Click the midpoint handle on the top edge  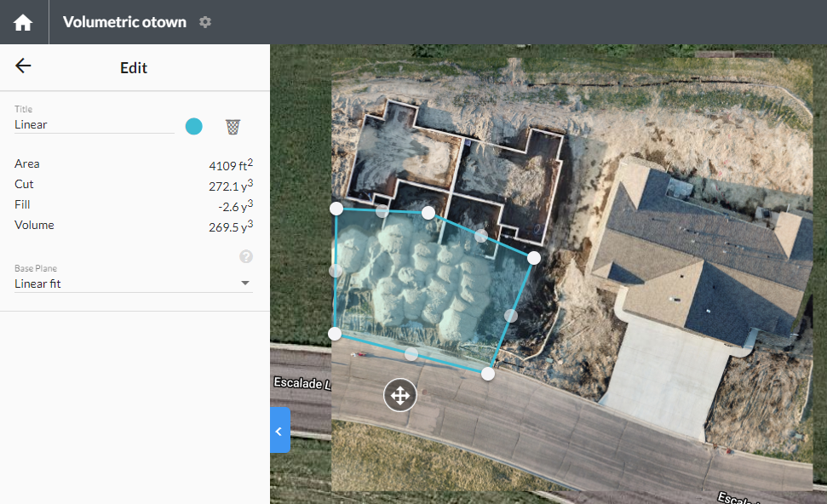(x=382, y=211)
